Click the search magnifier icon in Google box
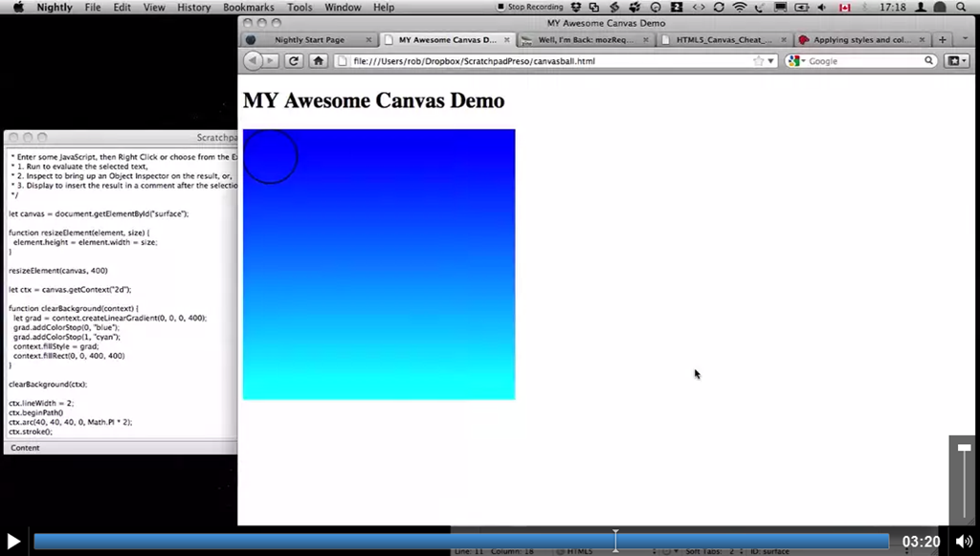Viewport: 980px width, 556px height. [x=928, y=61]
